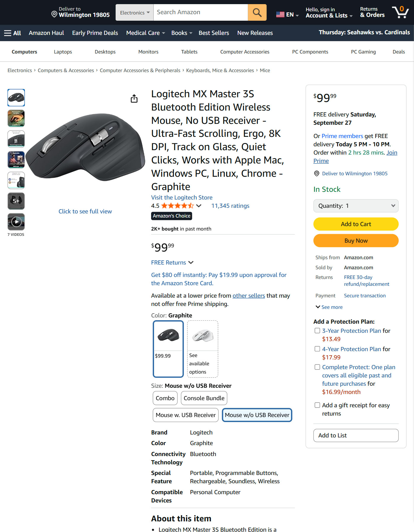
Task: Click the Add to Cart button
Action: pyautogui.click(x=356, y=224)
